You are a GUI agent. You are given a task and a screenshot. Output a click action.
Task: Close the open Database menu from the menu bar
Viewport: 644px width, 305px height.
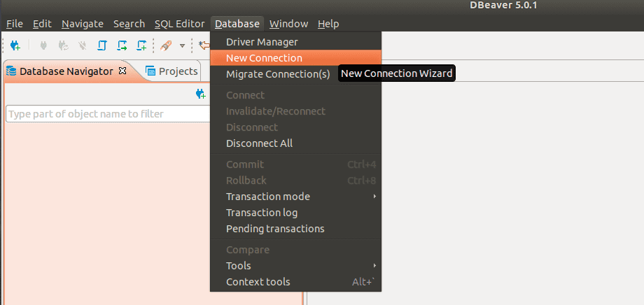pos(237,24)
